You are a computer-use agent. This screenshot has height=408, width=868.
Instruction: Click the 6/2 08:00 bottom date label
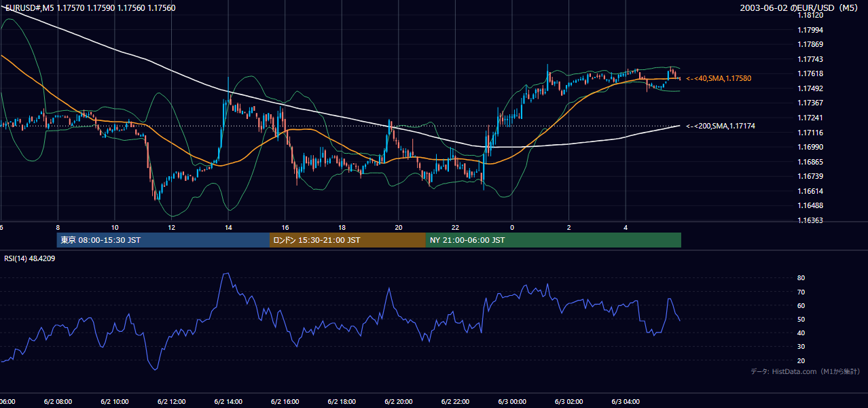(x=58, y=402)
